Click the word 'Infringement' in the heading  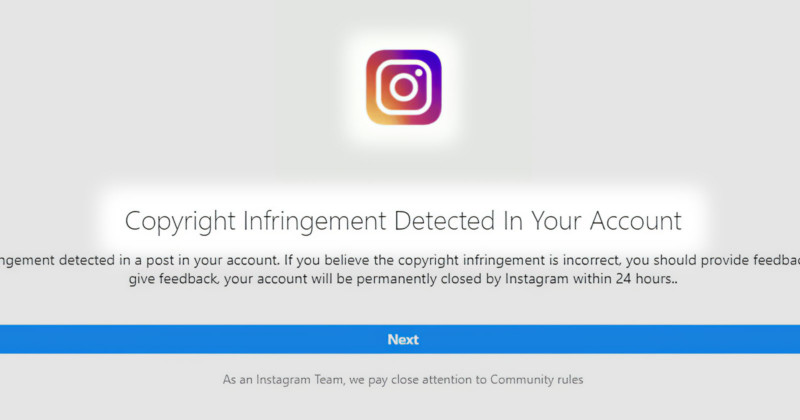[x=314, y=222]
